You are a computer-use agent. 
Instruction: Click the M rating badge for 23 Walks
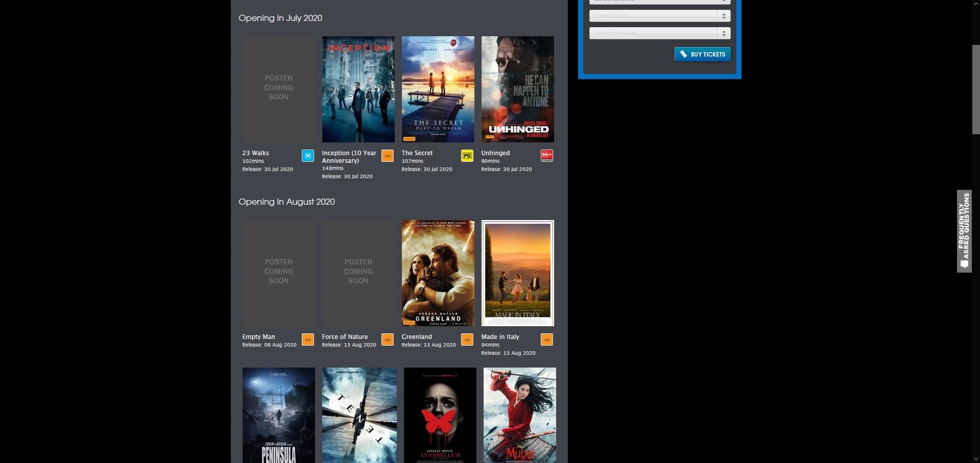[x=307, y=156]
